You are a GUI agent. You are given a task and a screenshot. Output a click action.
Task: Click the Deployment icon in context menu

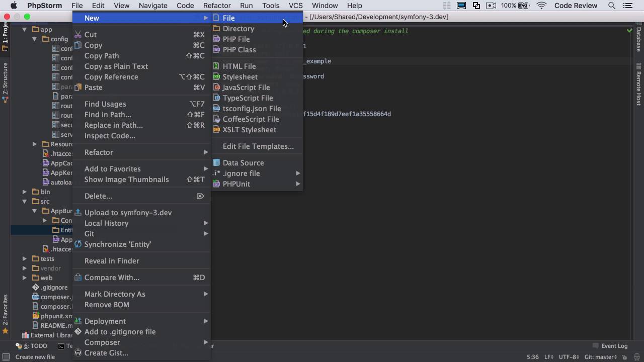click(x=78, y=321)
